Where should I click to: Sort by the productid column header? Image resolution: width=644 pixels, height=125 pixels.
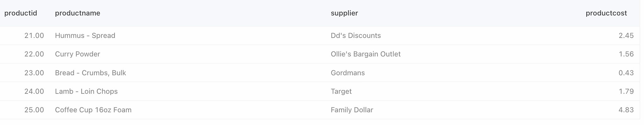tap(21, 13)
